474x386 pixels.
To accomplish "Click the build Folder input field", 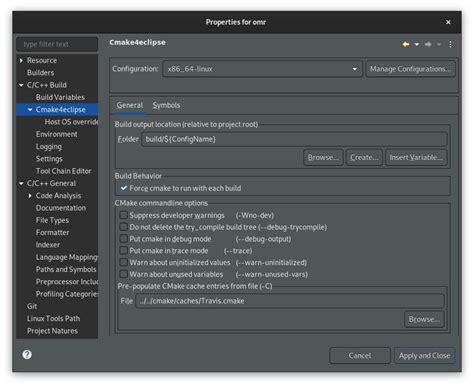I will click(294, 139).
